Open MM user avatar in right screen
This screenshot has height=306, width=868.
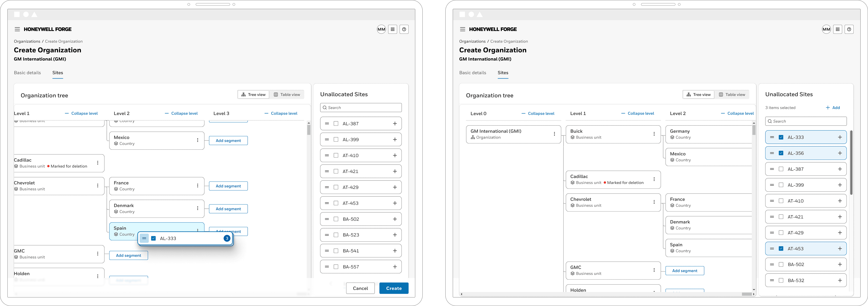(826, 29)
